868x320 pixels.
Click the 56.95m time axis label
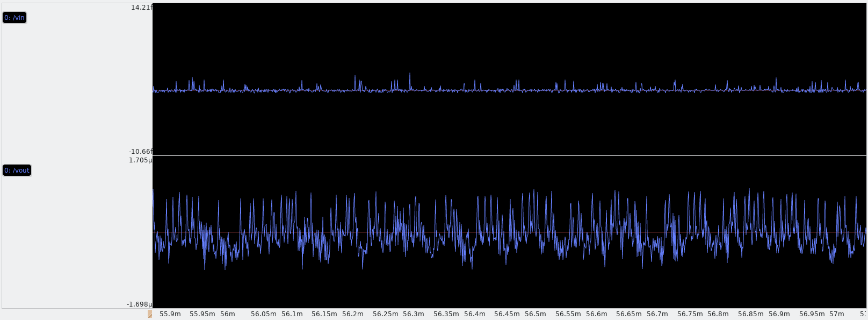(x=812, y=314)
